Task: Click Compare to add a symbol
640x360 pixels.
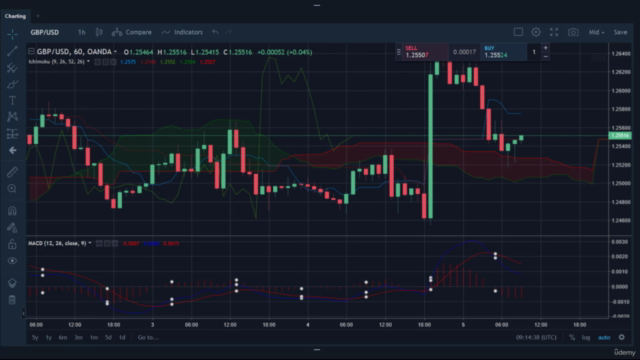Action: point(131,32)
